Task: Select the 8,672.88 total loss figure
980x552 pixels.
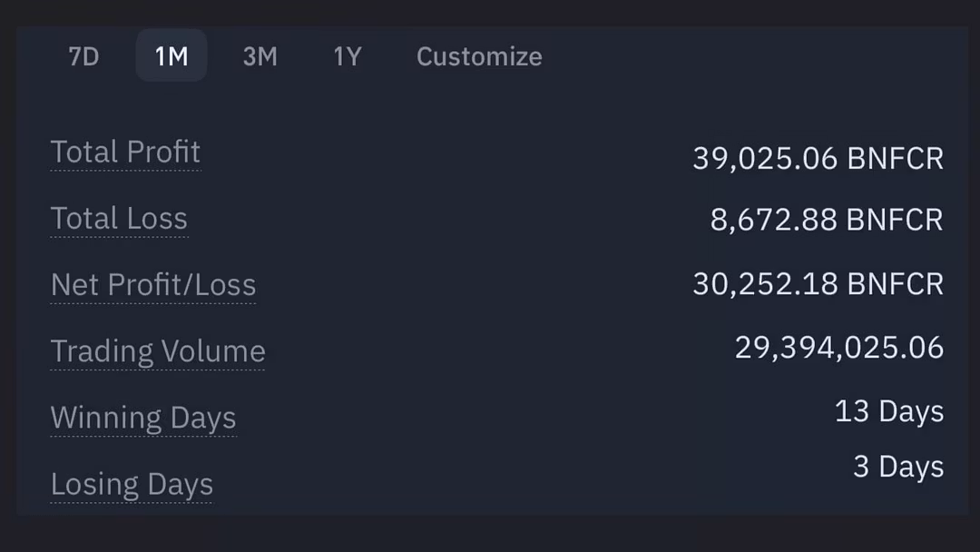Action: 773,220
